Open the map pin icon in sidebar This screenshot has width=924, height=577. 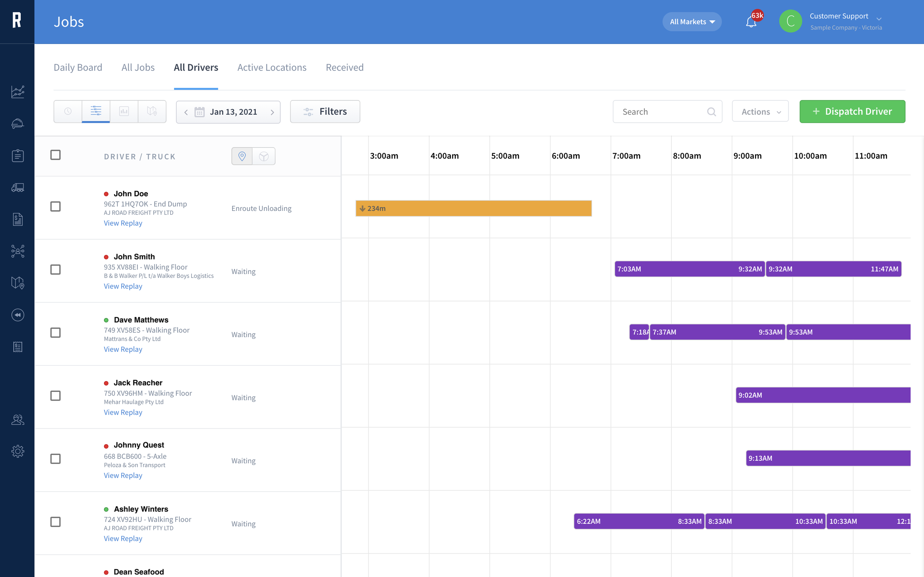coord(18,283)
